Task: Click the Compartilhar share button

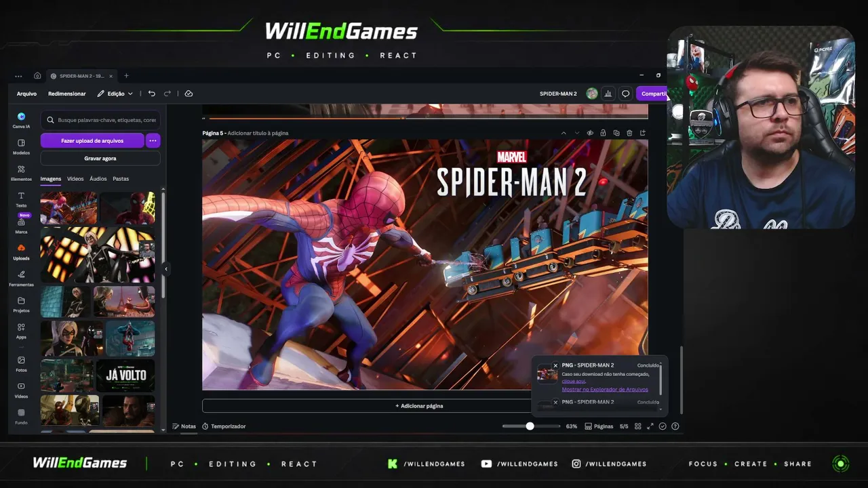Action: [652, 94]
